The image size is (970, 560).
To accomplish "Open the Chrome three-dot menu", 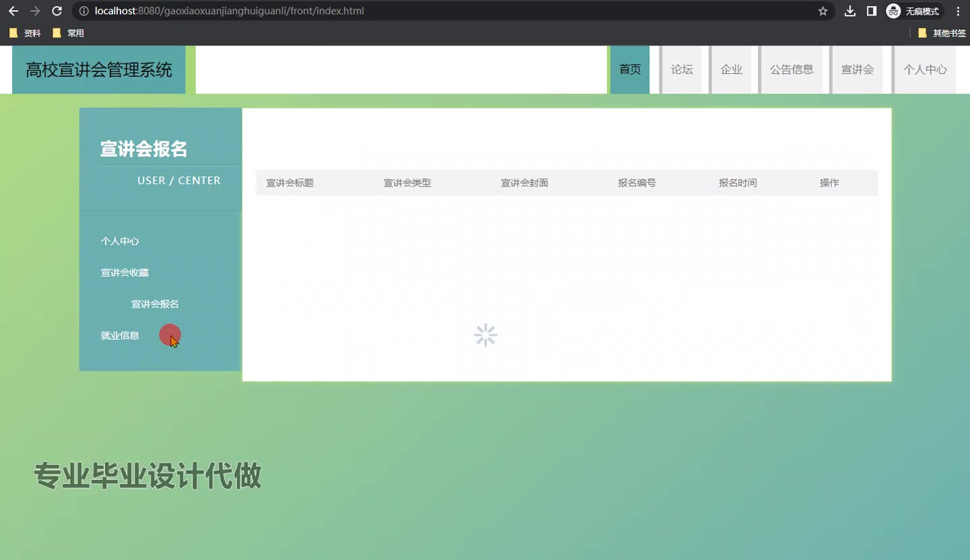I will click(958, 11).
